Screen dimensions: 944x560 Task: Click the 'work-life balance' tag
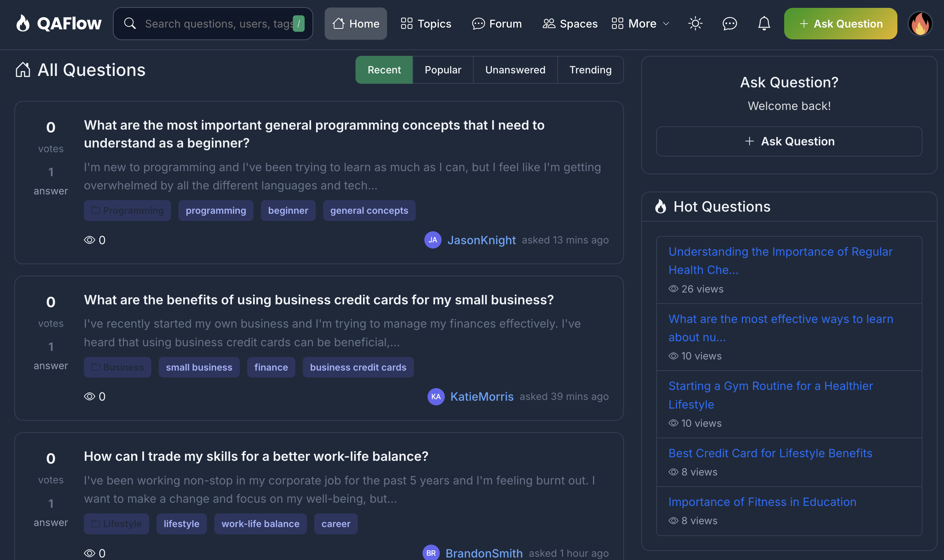260,524
